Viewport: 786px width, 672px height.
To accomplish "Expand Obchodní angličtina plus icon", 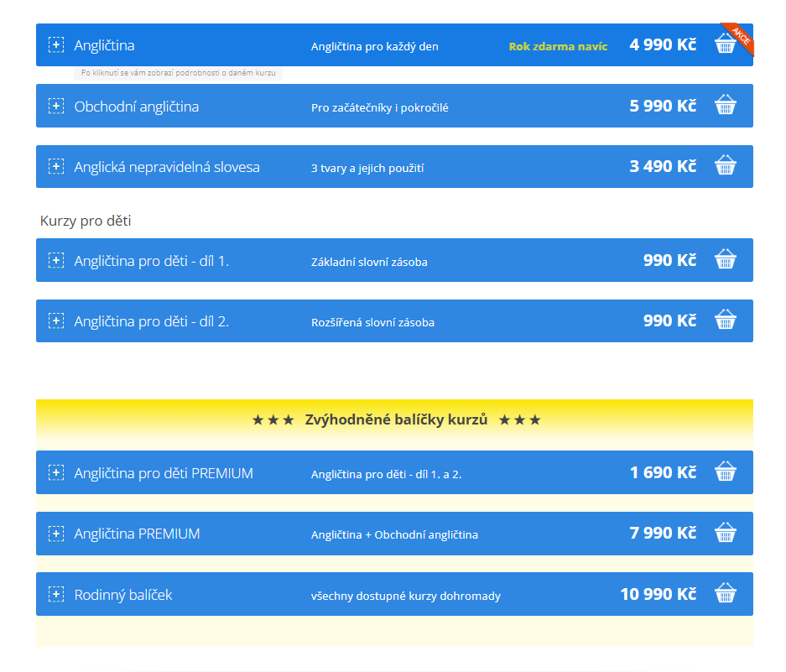I will tap(56, 107).
